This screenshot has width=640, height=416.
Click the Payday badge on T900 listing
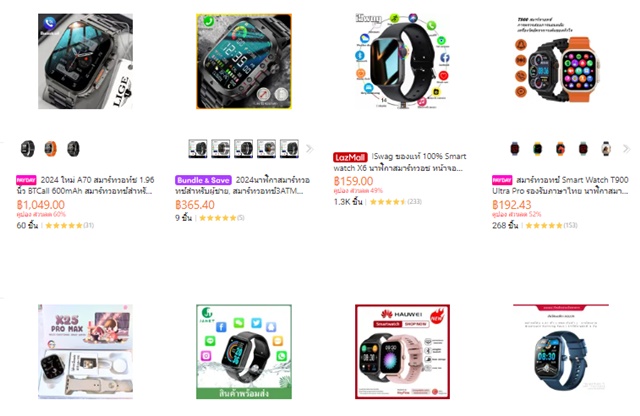click(x=502, y=180)
